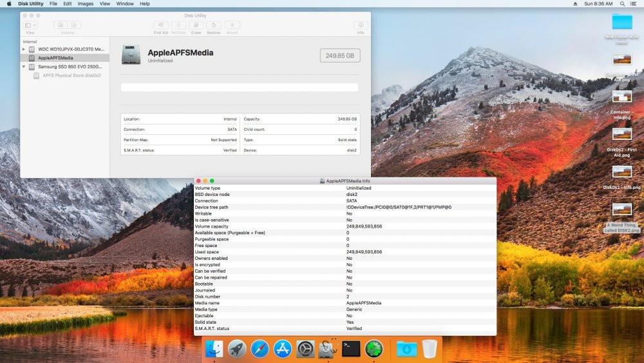Click the 249.85 GB capacity box
Viewport: 644px width, 363px height.
[340, 55]
